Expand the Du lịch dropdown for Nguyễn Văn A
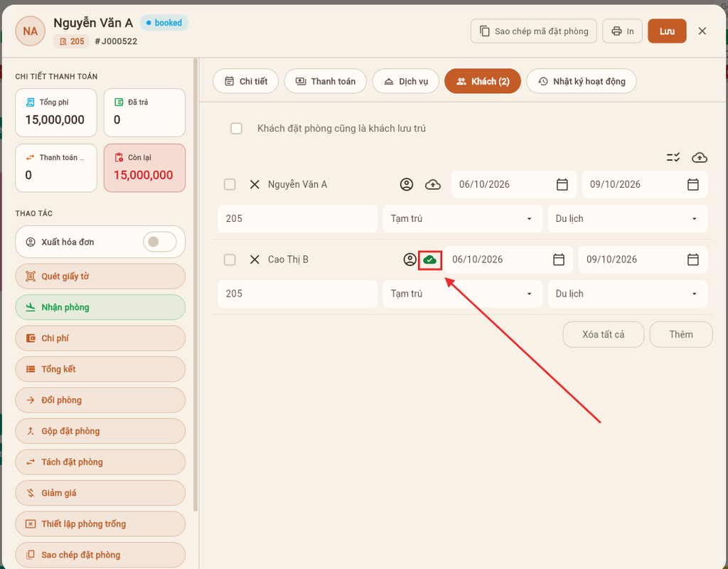 coord(627,219)
